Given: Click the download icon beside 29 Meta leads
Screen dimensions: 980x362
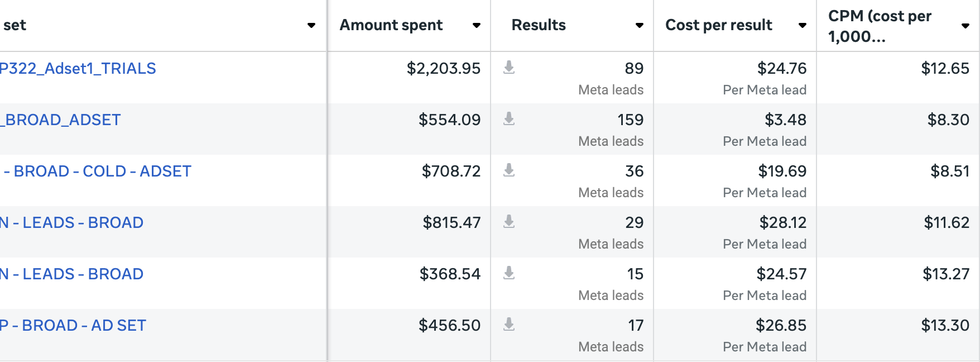Looking at the screenshot, I should (x=510, y=222).
